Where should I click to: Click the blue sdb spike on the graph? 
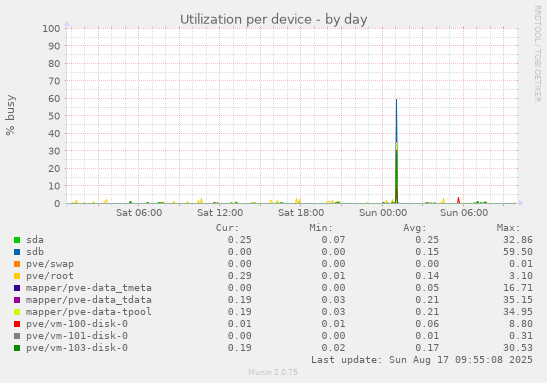coord(396,119)
